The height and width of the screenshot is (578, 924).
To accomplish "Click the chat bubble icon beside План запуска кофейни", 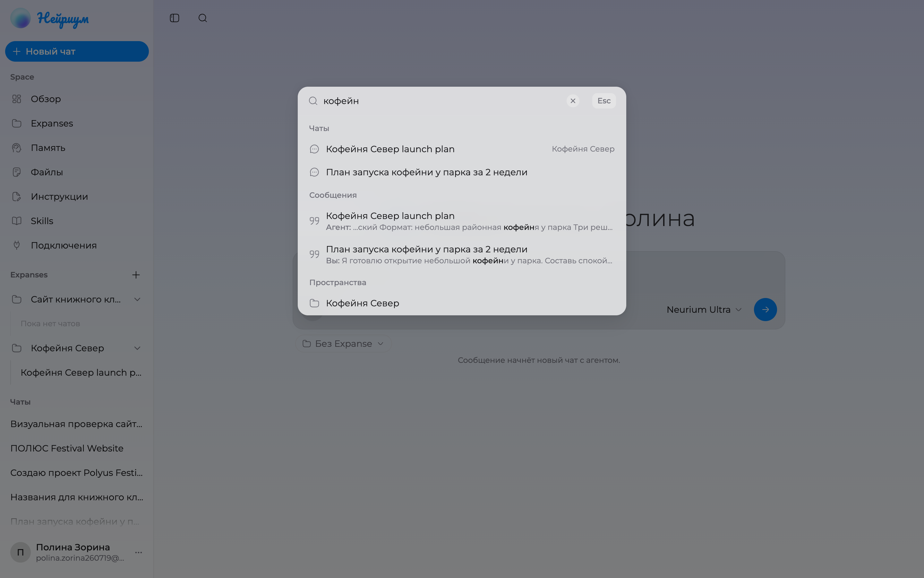I will [x=314, y=172].
